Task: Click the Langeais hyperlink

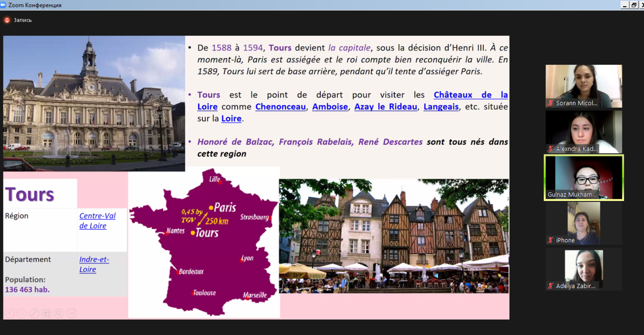Action: tap(441, 107)
